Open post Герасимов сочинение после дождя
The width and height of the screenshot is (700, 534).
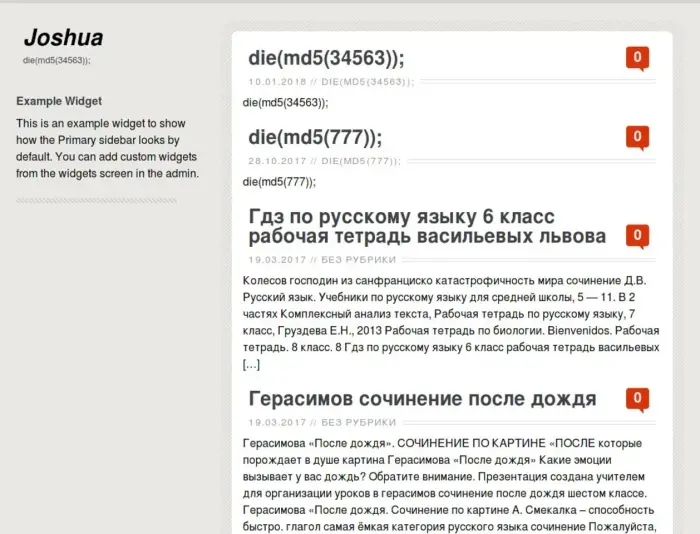tap(422, 399)
